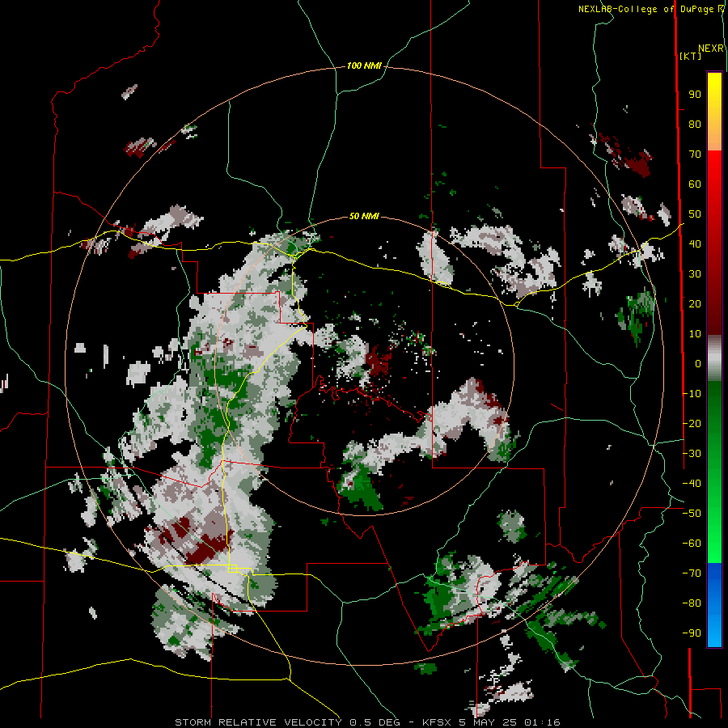Click the -30 label on velocity scale
The image size is (728, 728).
click(692, 454)
